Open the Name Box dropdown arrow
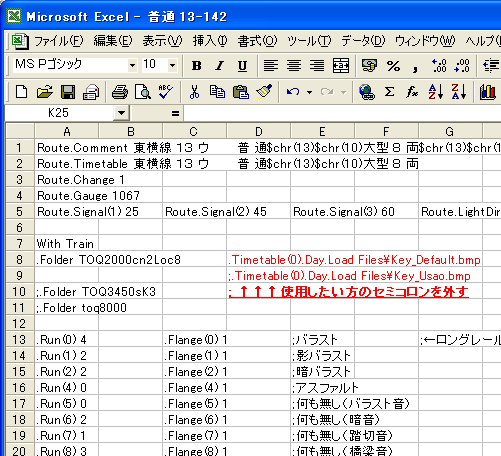This screenshot has height=456, width=501. click(x=121, y=113)
